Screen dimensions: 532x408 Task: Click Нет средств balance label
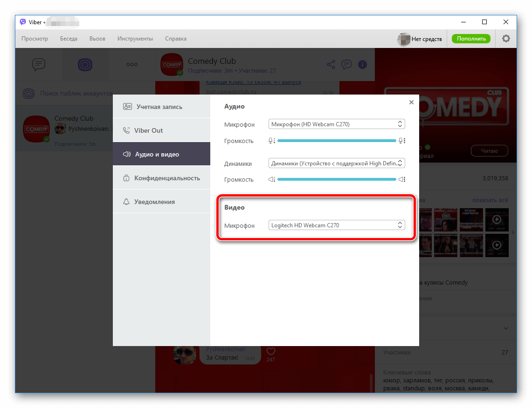coord(427,39)
